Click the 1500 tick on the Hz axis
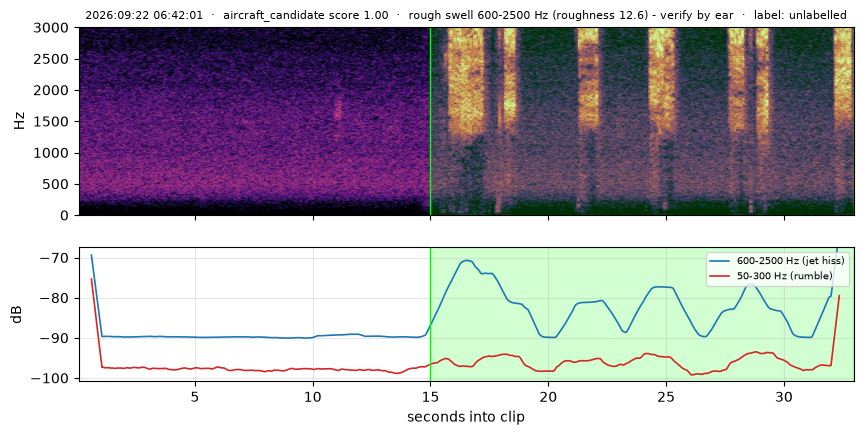 point(53,122)
